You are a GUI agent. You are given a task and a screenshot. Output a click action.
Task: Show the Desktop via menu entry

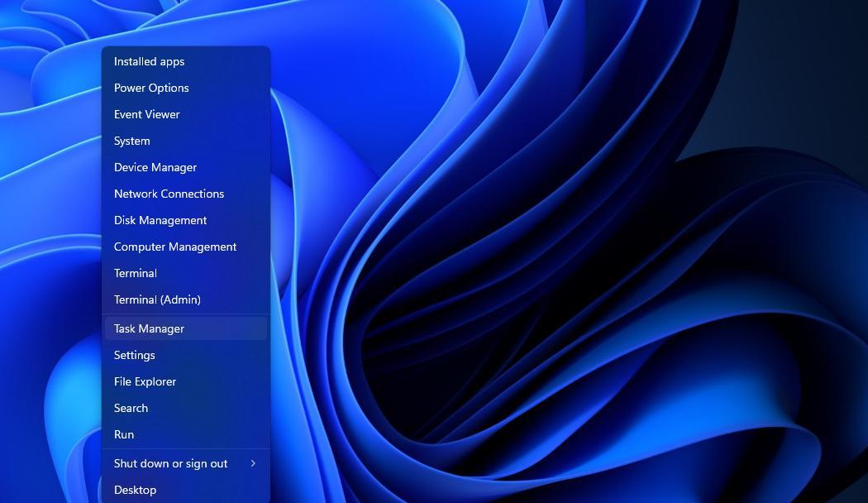tap(186, 491)
